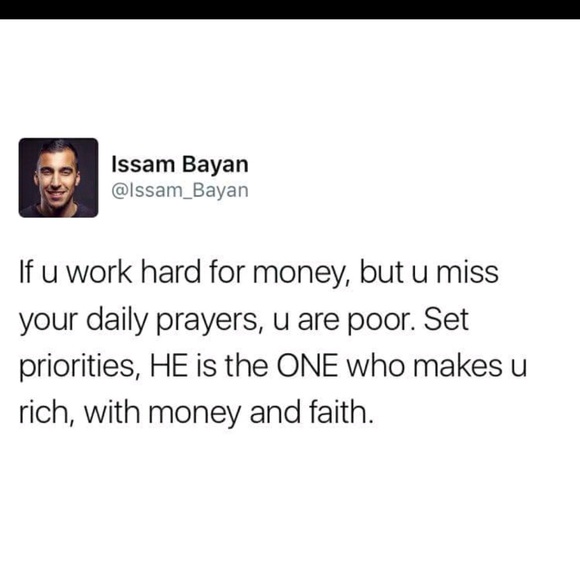The height and width of the screenshot is (579, 580).
Task: Select the tweet's first line about working hard
Action: click(259, 273)
